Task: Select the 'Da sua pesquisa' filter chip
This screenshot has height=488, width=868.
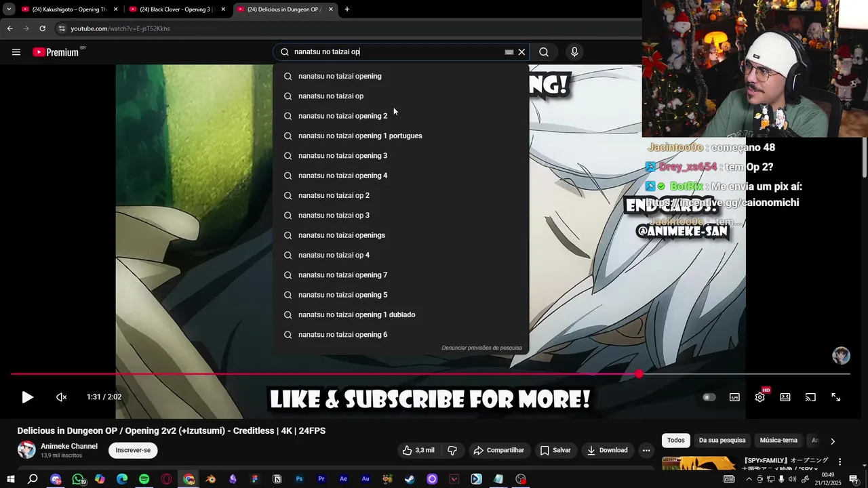Action: 722,441
